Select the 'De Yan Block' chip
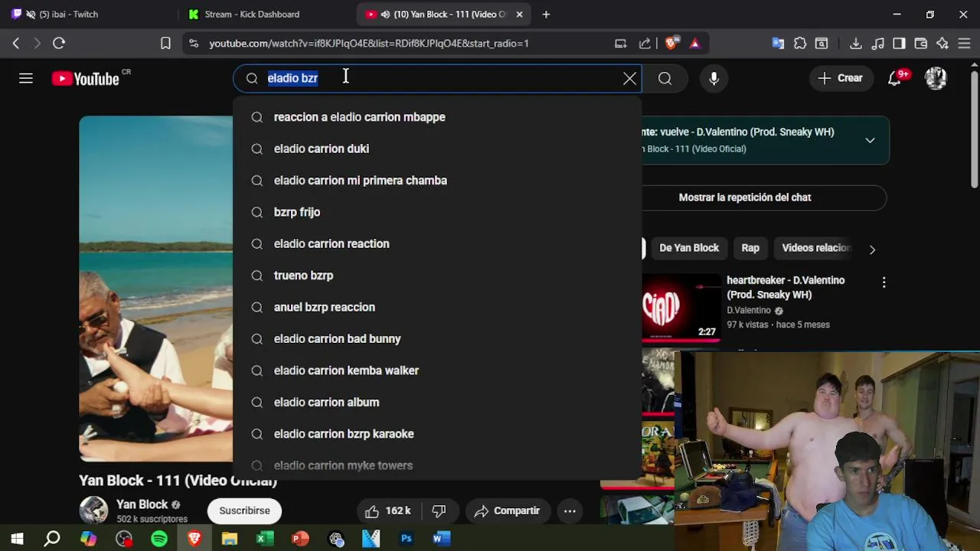 [689, 248]
